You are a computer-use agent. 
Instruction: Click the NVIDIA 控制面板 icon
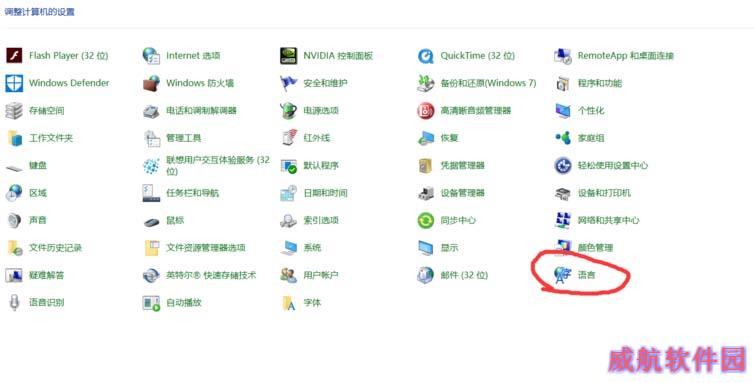289,56
